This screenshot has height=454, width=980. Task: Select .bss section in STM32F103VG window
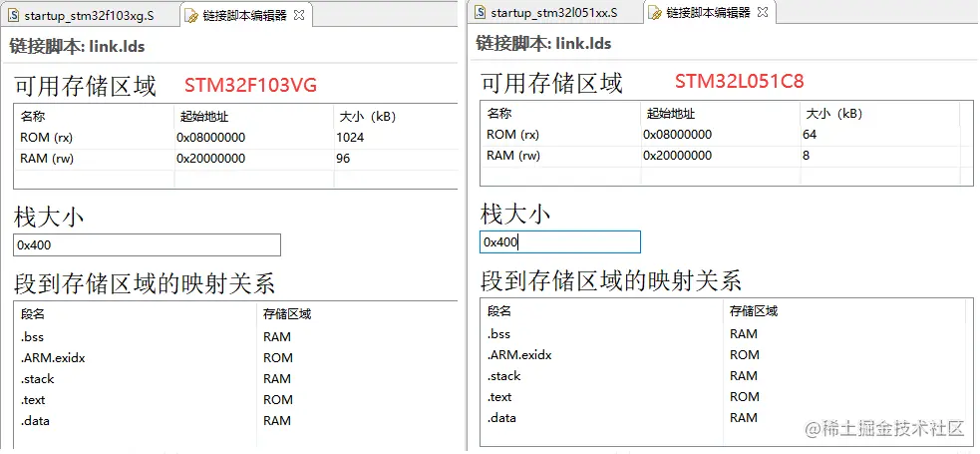(x=32, y=337)
